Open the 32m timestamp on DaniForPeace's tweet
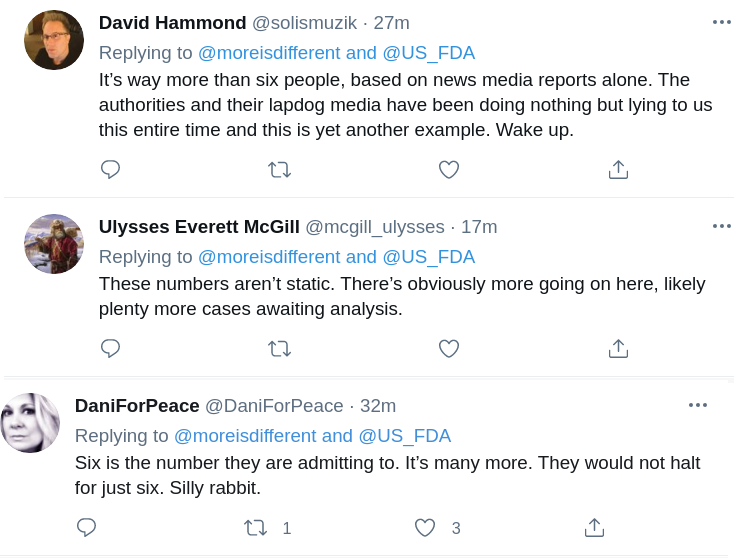 click(x=378, y=406)
